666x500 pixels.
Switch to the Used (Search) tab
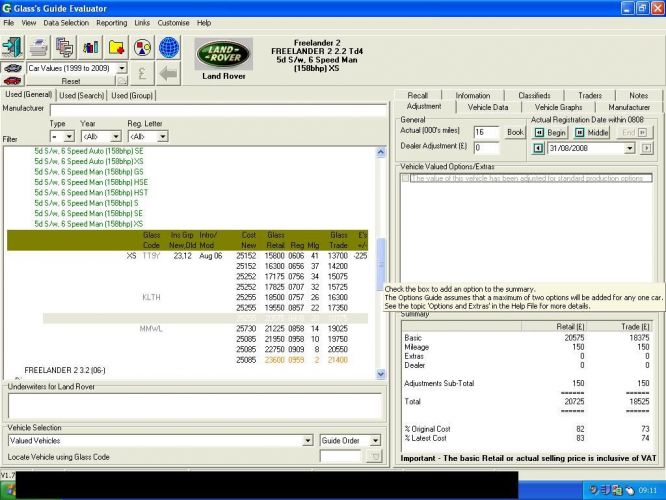click(82, 96)
